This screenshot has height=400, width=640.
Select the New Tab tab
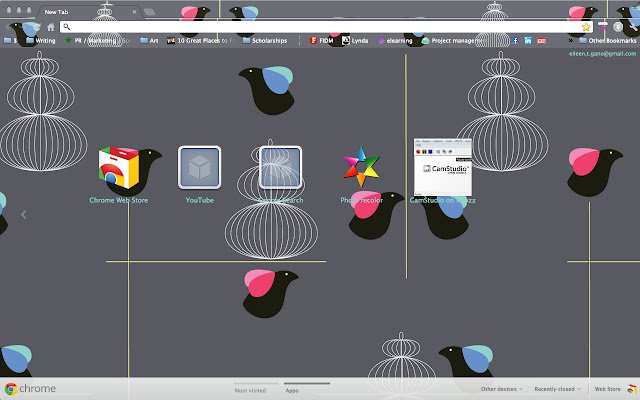pos(90,12)
